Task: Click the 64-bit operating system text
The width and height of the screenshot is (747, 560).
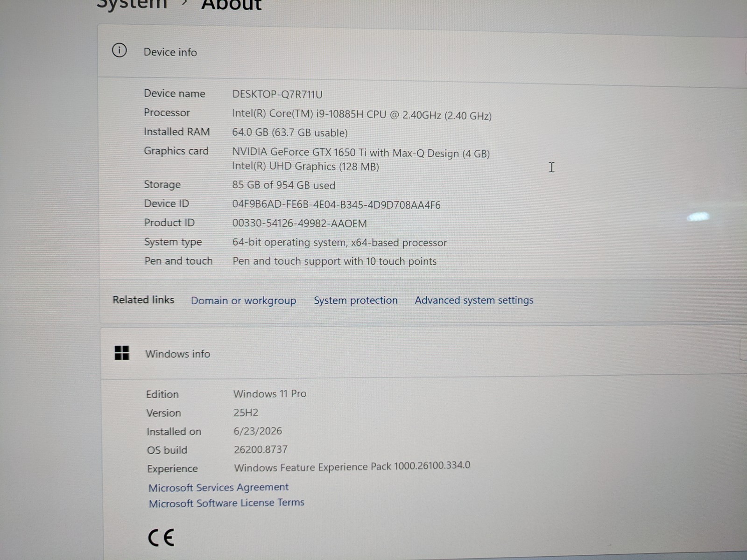Action: 339,243
